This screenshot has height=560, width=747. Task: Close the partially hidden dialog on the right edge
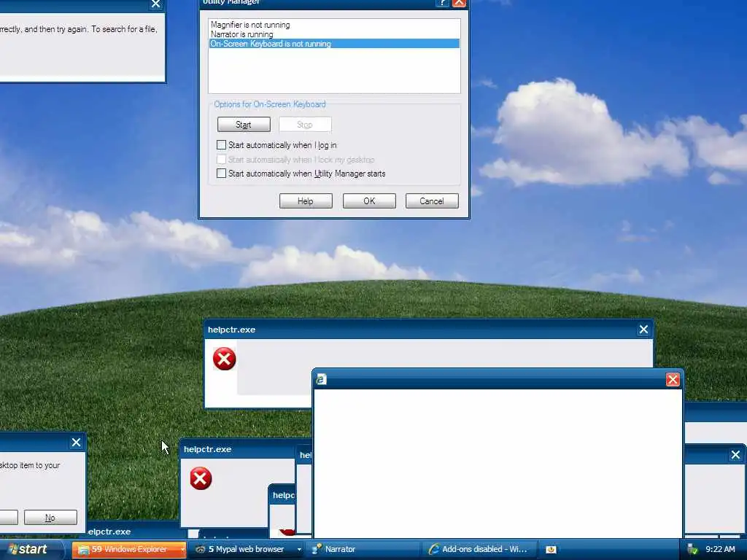pos(735,455)
